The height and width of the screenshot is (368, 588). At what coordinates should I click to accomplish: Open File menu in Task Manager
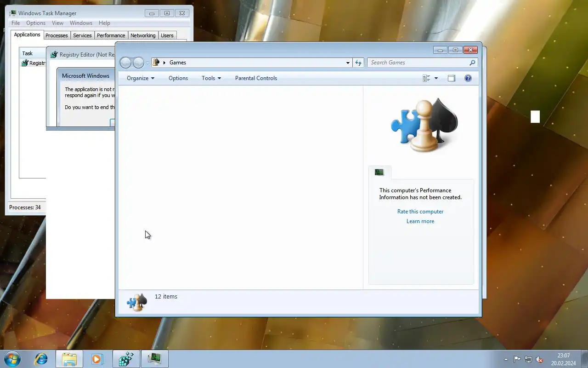click(x=16, y=23)
